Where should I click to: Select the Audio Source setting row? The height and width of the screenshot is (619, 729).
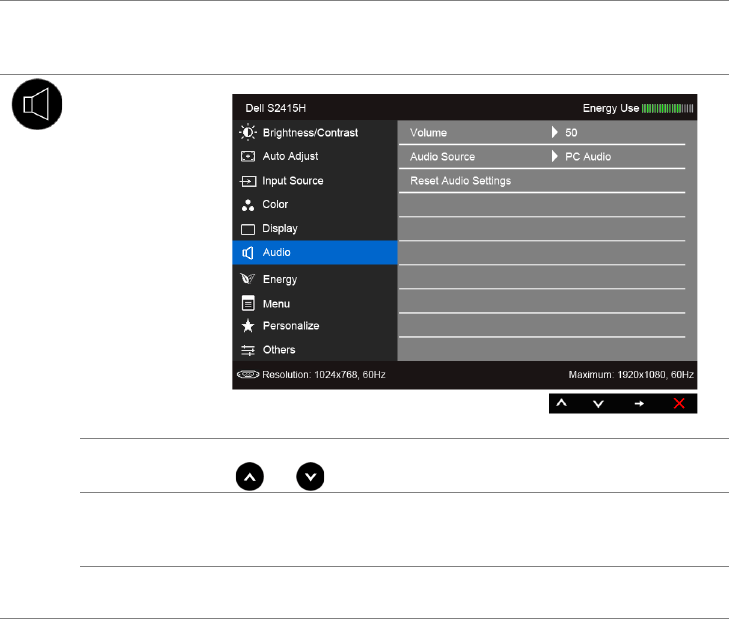(x=542, y=157)
